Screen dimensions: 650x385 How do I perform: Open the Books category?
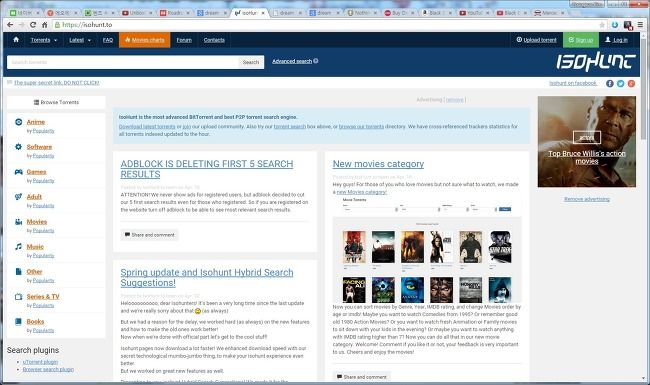point(35,321)
